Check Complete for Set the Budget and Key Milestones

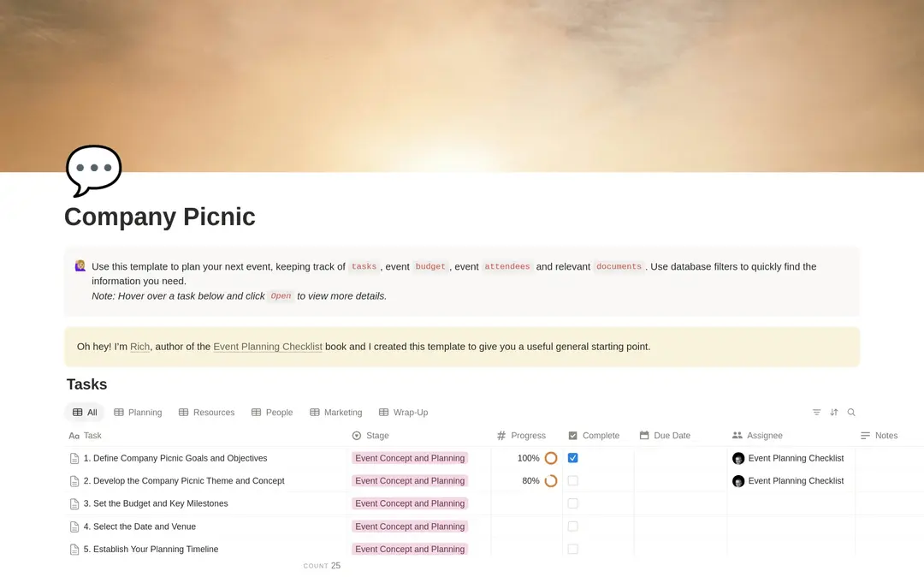click(x=572, y=503)
